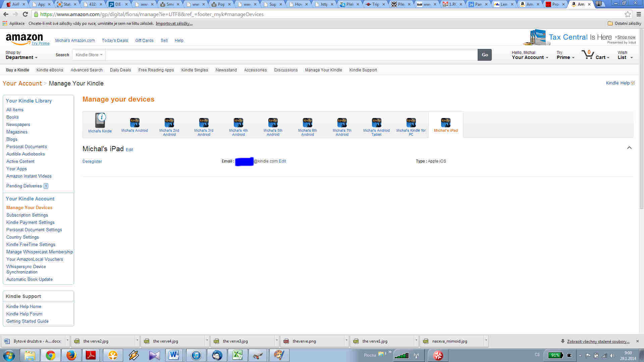Click the Windows Start button

pos(9,355)
